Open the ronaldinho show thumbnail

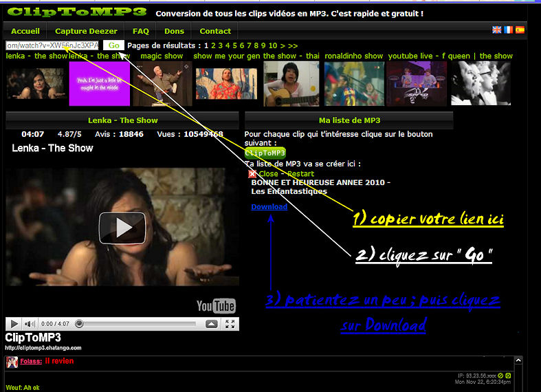point(354,83)
